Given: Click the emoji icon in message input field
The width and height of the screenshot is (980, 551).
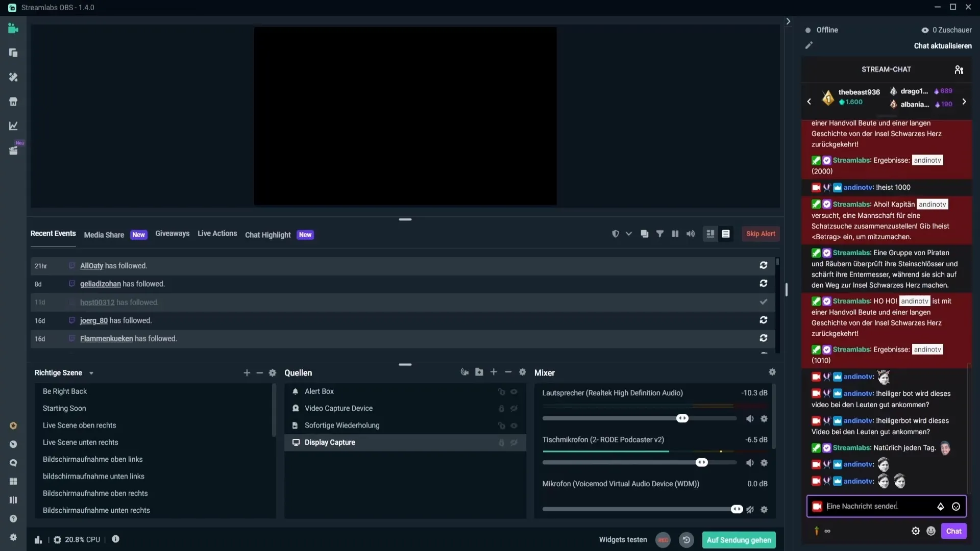Looking at the screenshot, I should [x=957, y=506].
